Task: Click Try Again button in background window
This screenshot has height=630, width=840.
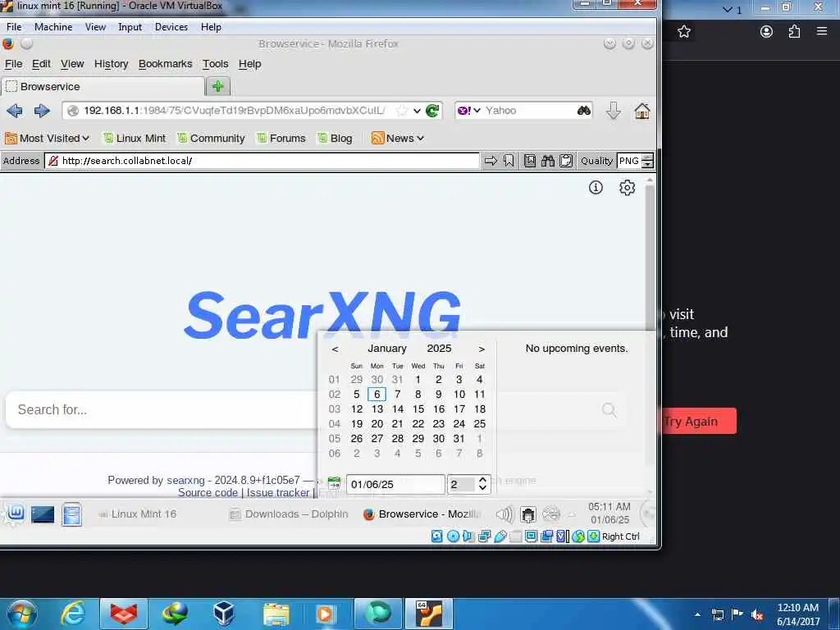Action: tap(699, 422)
